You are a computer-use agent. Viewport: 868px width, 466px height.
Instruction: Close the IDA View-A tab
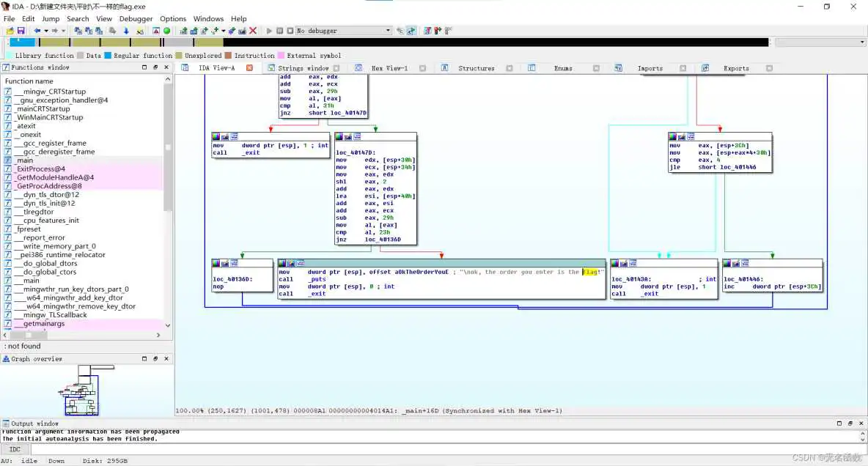[x=249, y=68]
